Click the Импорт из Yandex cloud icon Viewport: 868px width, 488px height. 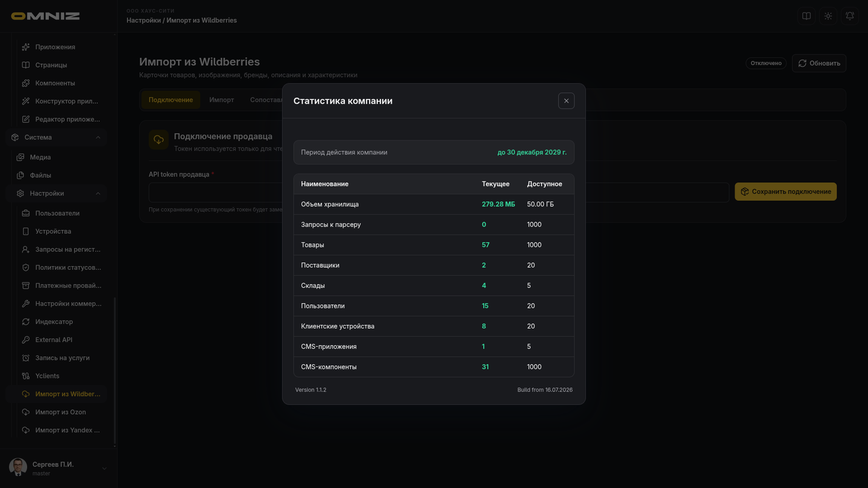click(26, 430)
